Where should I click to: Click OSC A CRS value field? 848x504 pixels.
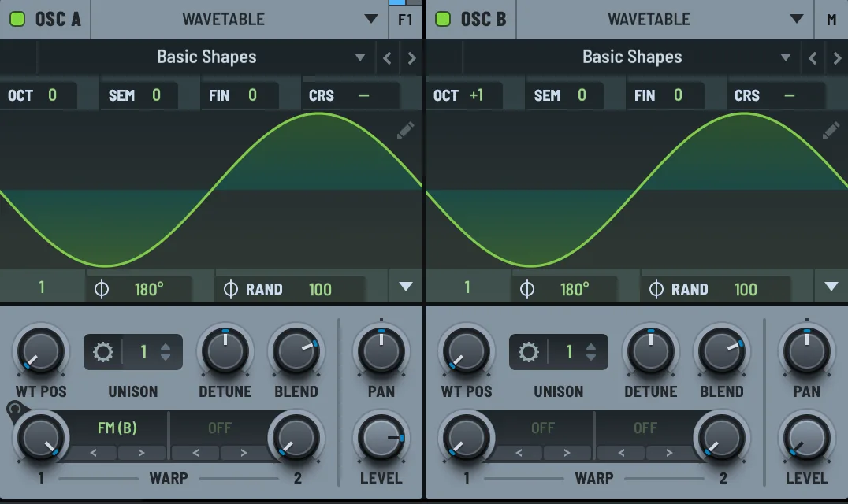[x=351, y=95]
